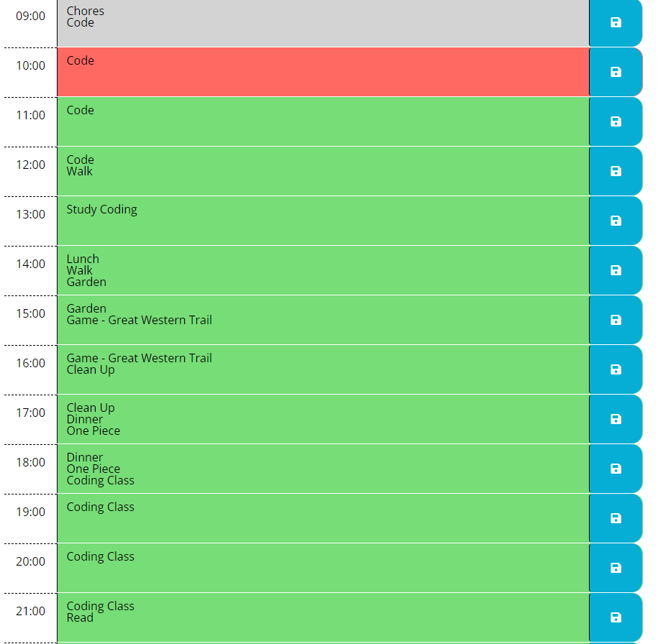The width and height of the screenshot is (658, 644).
Task: Select the 20:00 Coding Class block
Action: pos(324,568)
